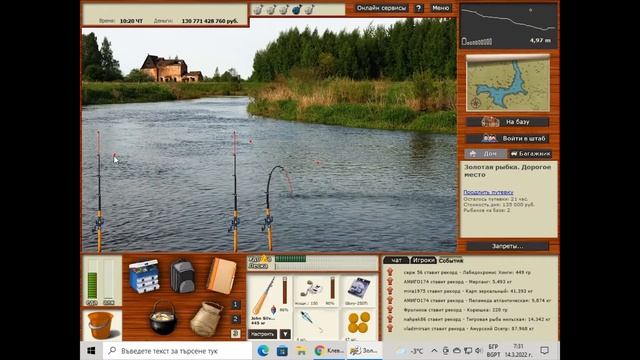Click Войти в штаб button
640x360 pixels.
click(x=507, y=138)
